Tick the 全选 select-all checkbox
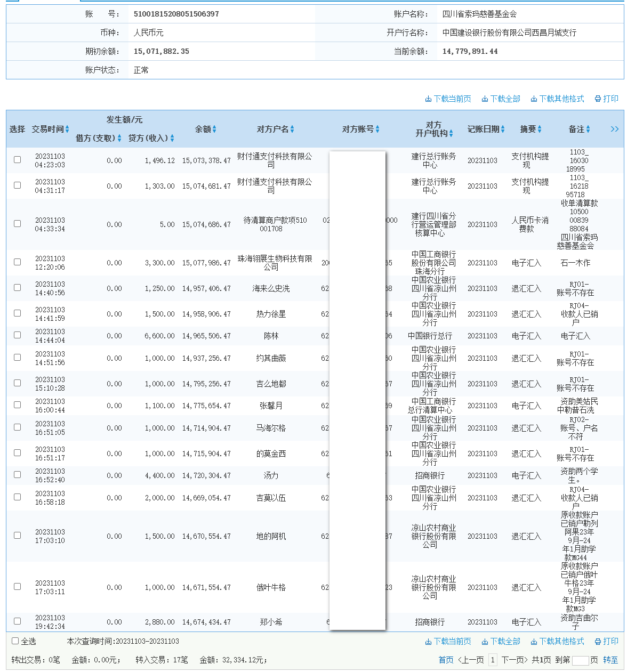627x672 pixels. pyautogui.click(x=15, y=641)
